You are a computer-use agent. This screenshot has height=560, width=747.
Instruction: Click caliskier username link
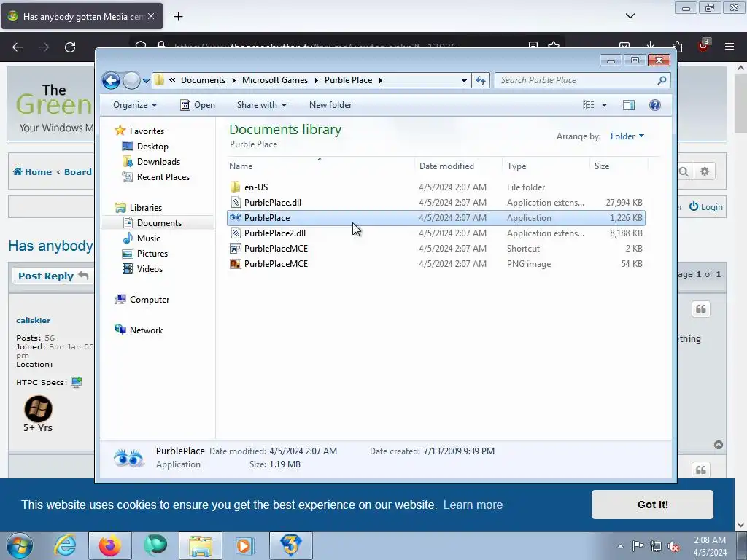click(34, 321)
